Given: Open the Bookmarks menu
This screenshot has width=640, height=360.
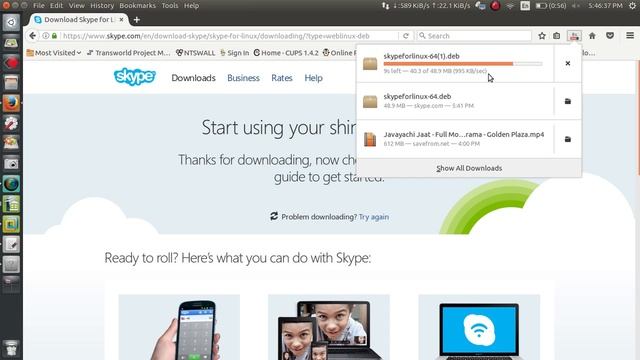Looking at the screenshot, I should click(x=137, y=6).
